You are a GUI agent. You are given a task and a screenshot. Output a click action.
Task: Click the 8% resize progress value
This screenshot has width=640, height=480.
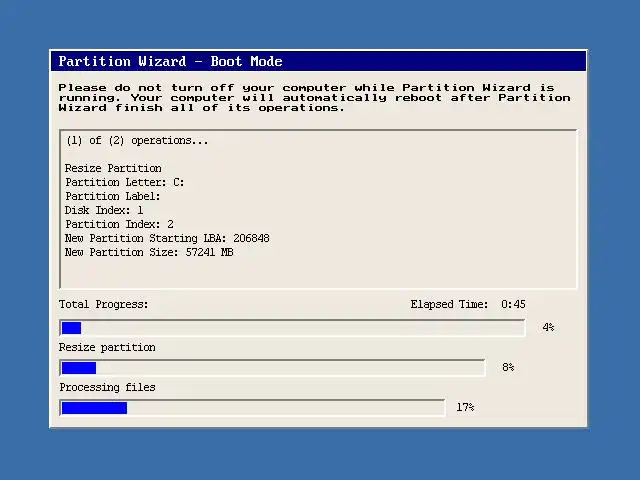508,367
